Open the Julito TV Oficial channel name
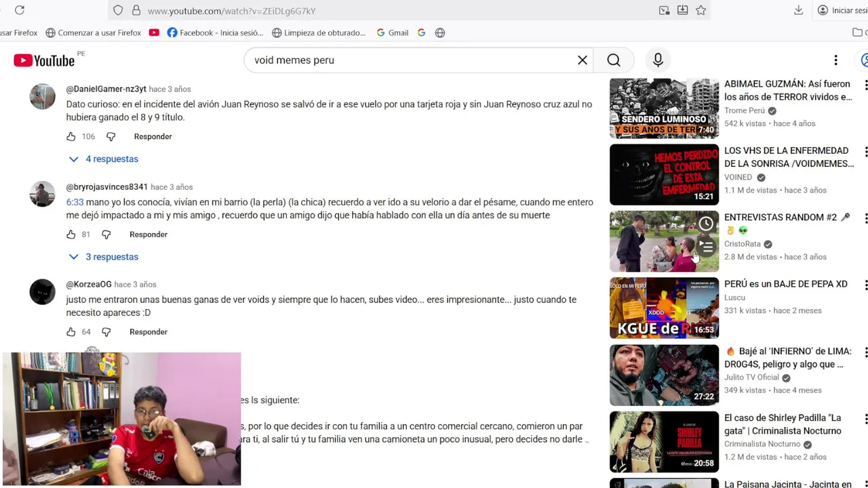Viewport: 868px width, 488px height. [751, 378]
